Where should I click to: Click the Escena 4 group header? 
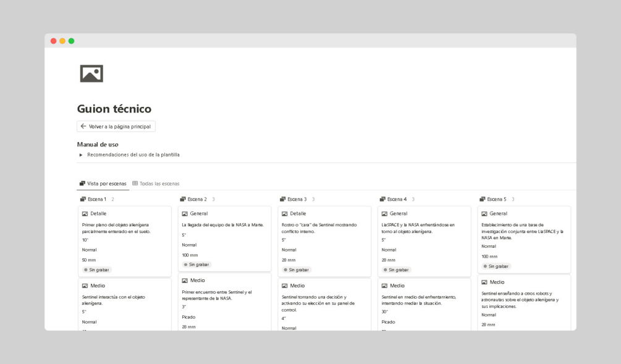pyautogui.click(x=397, y=199)
